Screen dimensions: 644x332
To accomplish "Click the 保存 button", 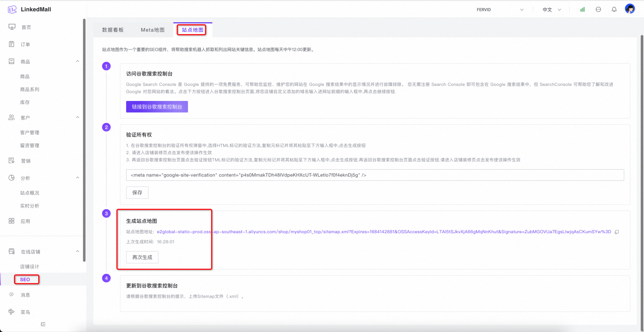I will pos(137,192).
